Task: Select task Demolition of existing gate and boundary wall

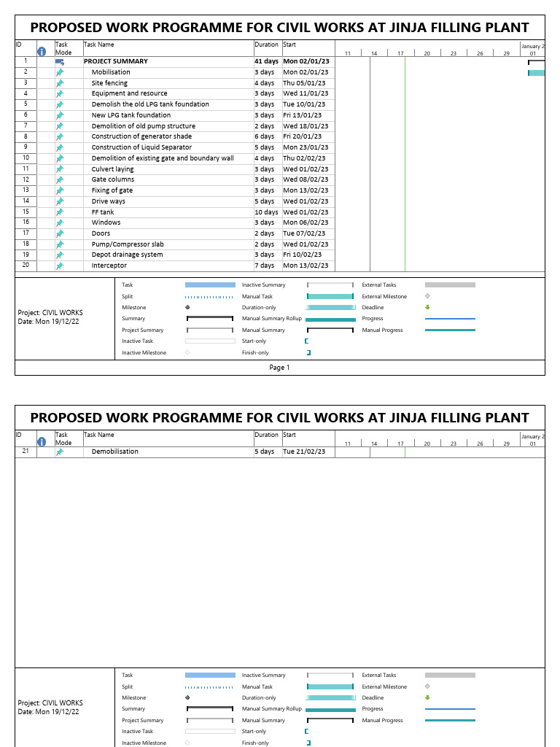Action: point(163,158)
